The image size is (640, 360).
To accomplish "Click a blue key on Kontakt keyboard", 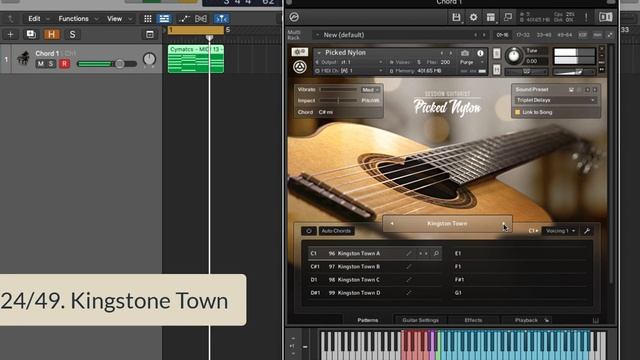I will [x=514, y=345].
